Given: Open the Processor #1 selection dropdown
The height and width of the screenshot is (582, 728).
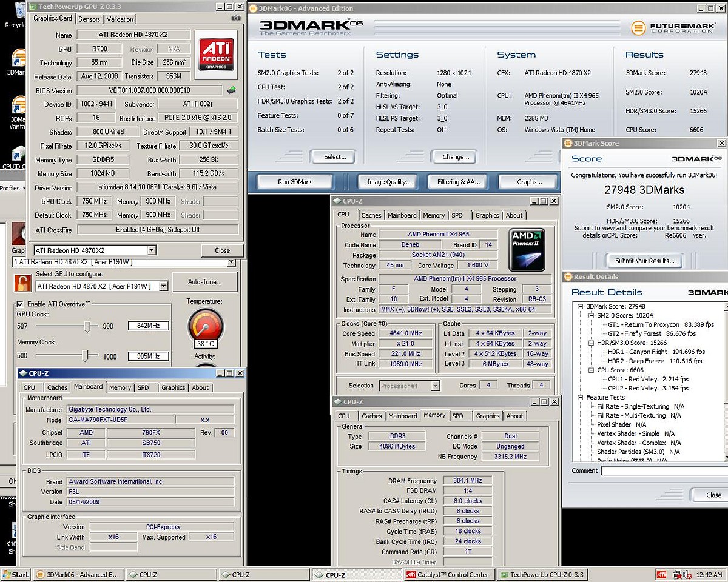Looking at the screenshot, I should (x=435, y=386).
